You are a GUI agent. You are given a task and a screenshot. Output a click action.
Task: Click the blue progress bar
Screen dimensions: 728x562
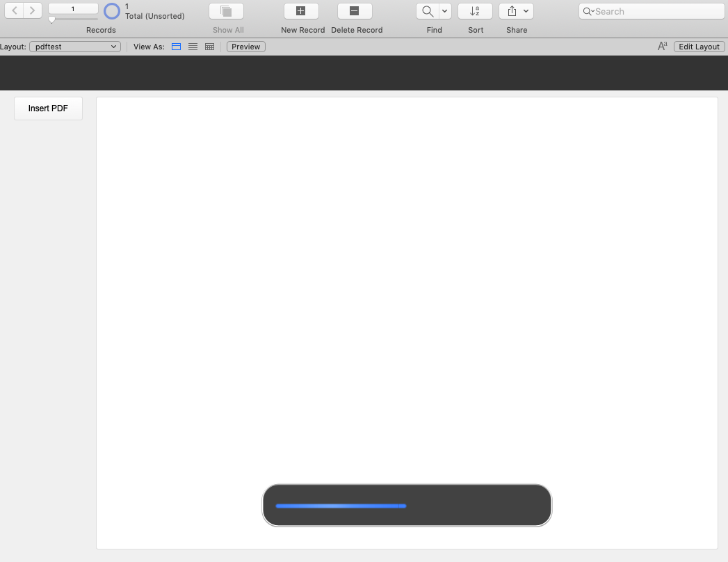click(341, 506)
